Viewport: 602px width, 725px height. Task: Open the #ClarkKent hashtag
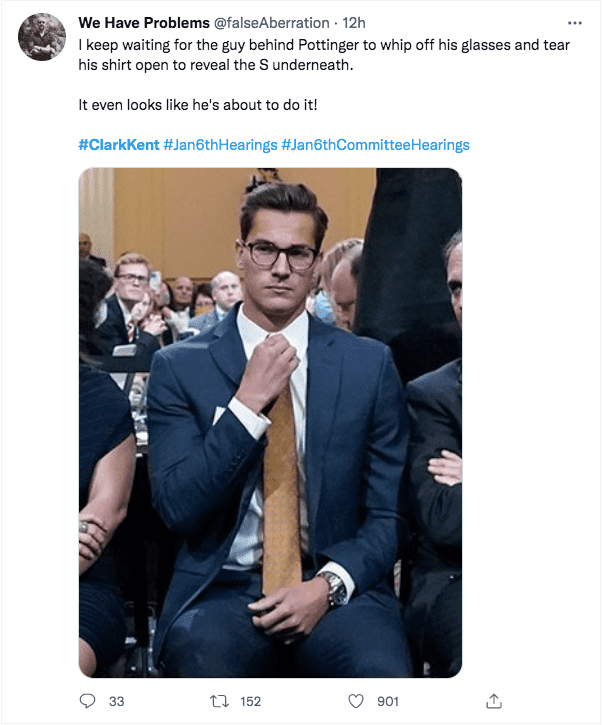click(118, 145)
